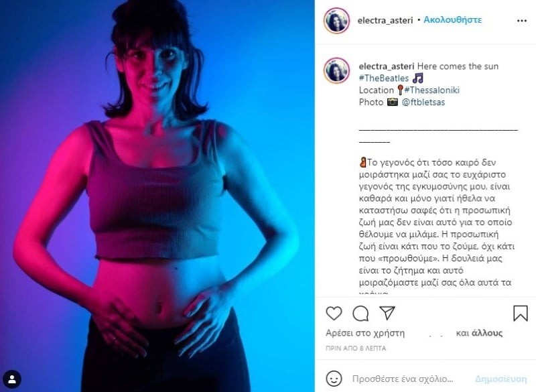View other likers via και άλλους
The image size is (536, 392).
pyautogui.click(x=479, y=333)
